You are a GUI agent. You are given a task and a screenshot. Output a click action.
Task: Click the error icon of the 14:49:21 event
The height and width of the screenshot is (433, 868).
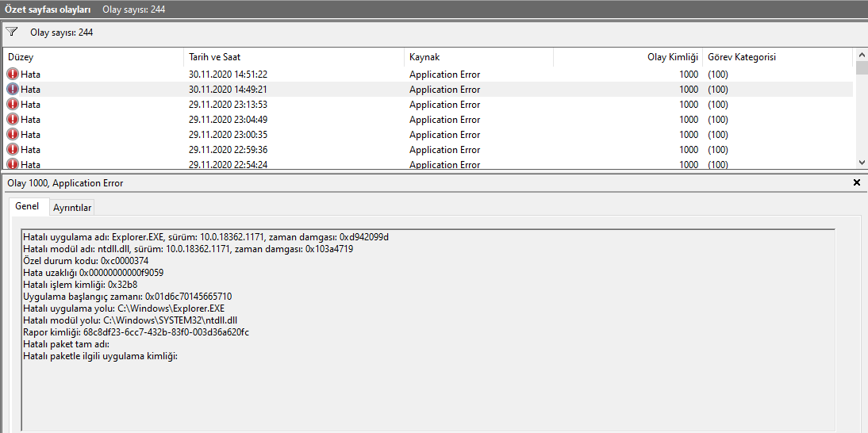coord(13,90)
